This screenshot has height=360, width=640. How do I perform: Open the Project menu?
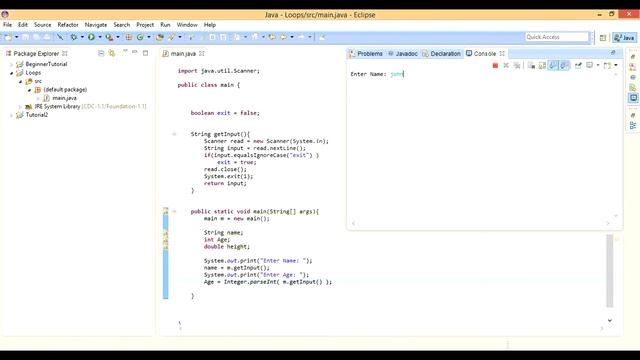click(x=145, y=25)
